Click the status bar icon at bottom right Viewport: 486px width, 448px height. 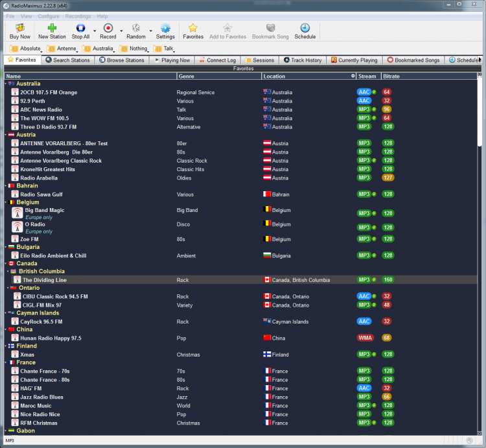(x=469, y=440)
